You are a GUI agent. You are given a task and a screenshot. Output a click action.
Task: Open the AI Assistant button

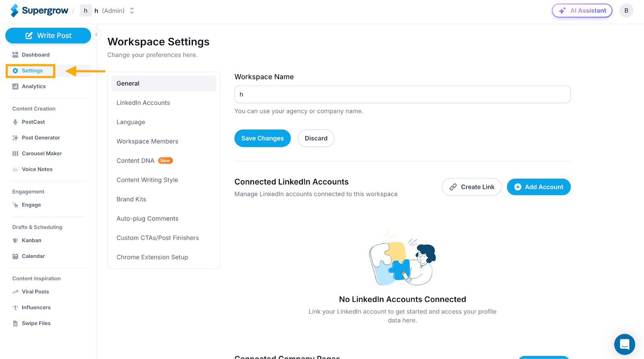tap(582, 10)
